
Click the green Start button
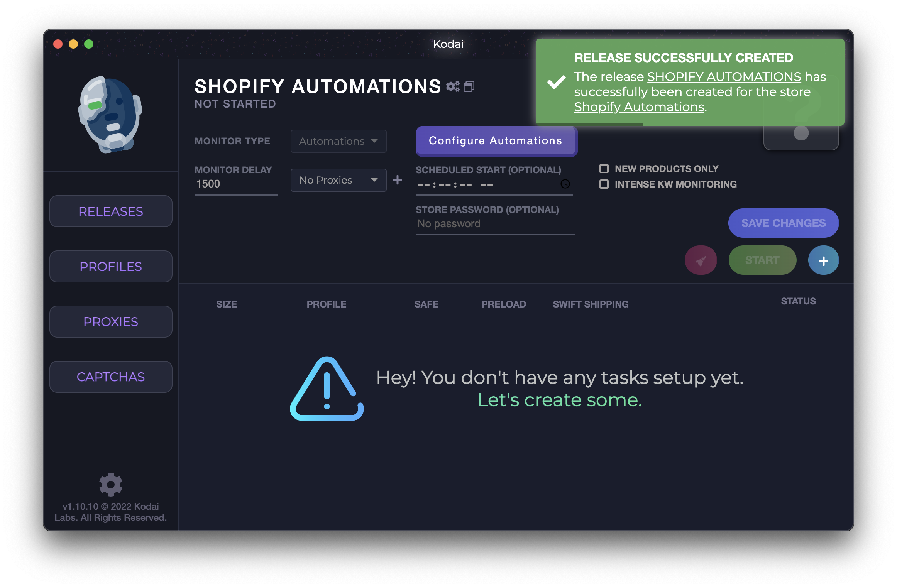pyautogui.click(x=762, y=260)
